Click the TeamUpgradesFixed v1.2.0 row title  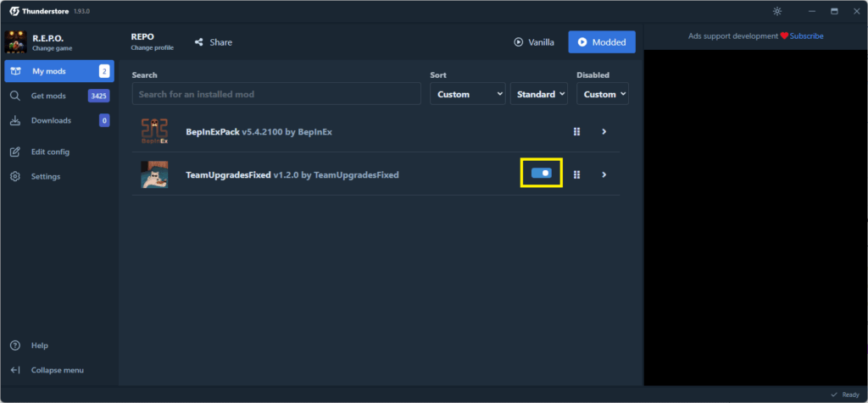click(x=292, y=174)
